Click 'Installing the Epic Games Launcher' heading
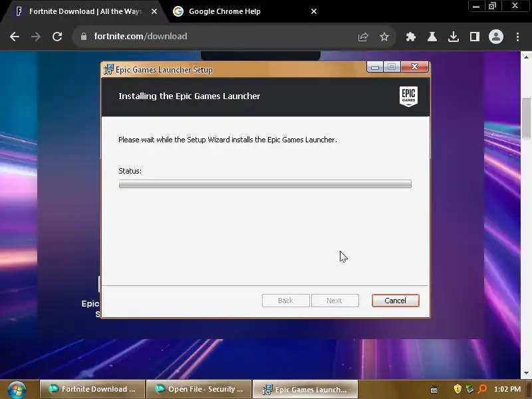 tap(190, 96)
